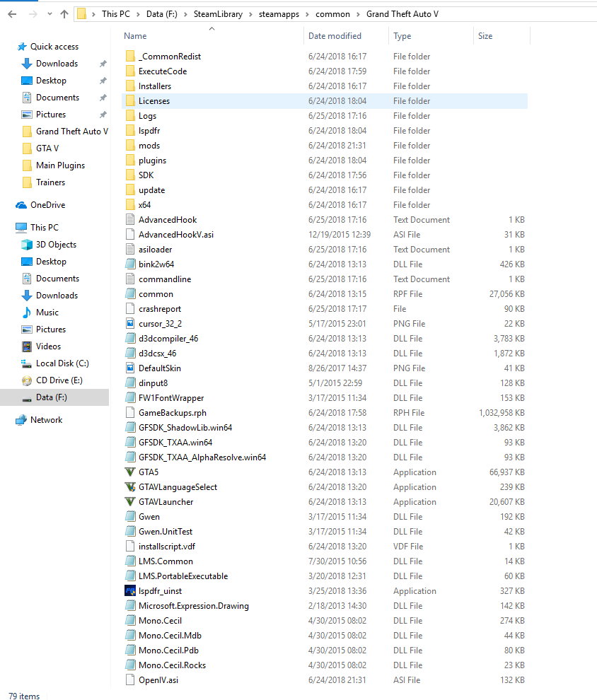The image size is (597, 700).
Task: Open pinned Desktop under Quick access
Action: click(51, 81)
